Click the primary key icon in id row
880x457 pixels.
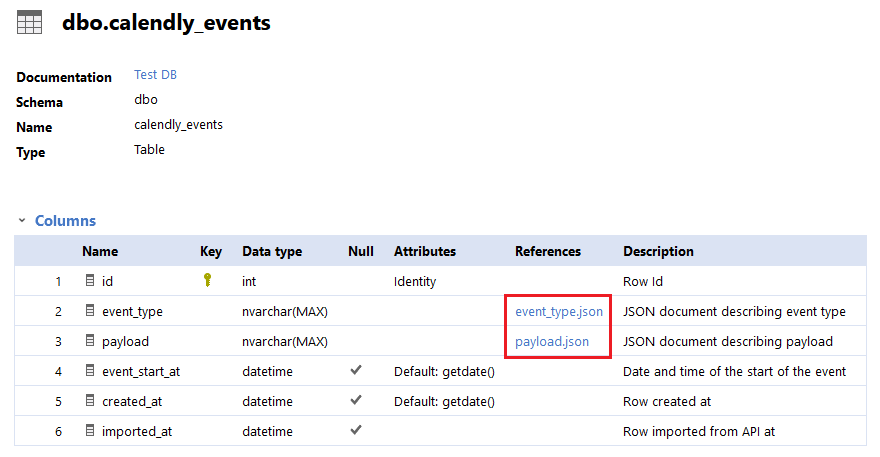[208, 281]
